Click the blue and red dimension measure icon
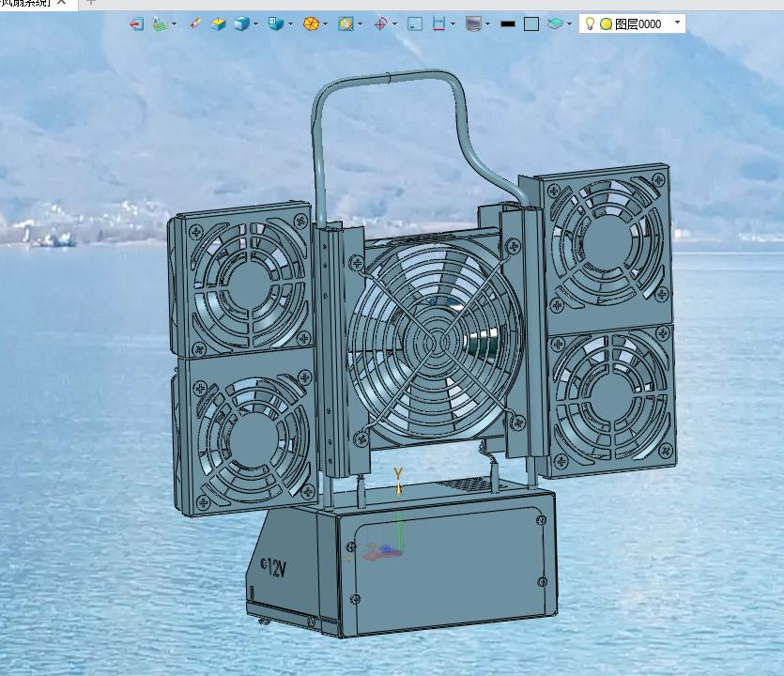Image resolution: width=784 pixels, height=676 pixels. pyautogui.click(x=438, y=23)
